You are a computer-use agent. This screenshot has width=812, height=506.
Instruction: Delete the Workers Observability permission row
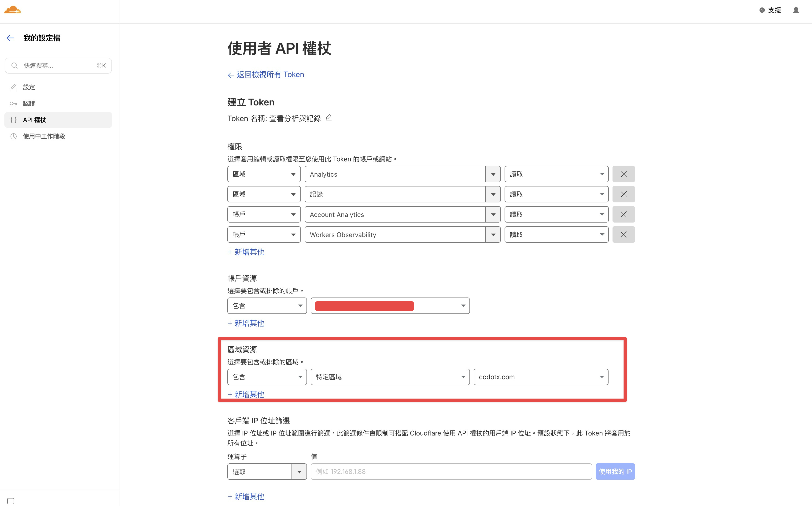pos(623,234)
